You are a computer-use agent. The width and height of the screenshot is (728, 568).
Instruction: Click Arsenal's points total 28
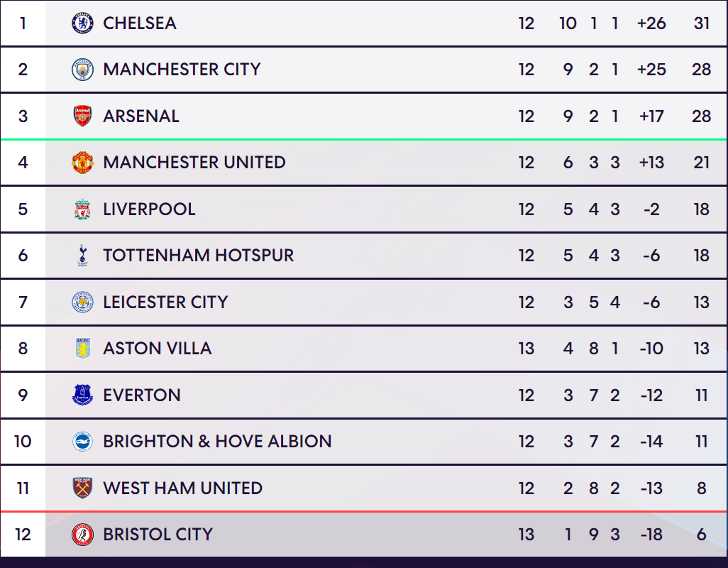point(701,116)
